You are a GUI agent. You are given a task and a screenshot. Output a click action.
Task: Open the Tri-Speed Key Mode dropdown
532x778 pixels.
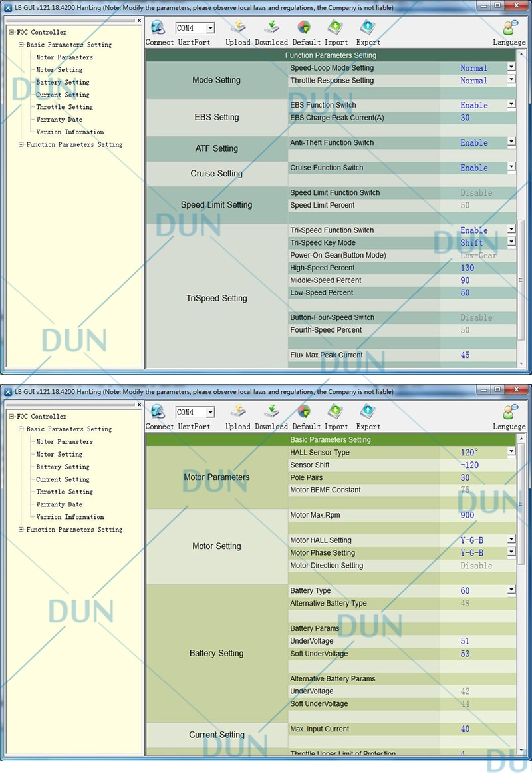tap(511, 242)
